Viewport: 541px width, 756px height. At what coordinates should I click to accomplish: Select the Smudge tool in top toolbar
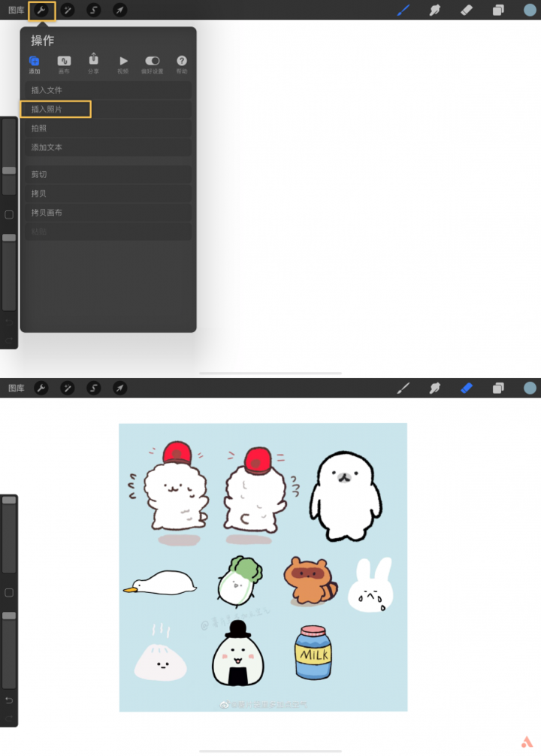click(435, 10)
